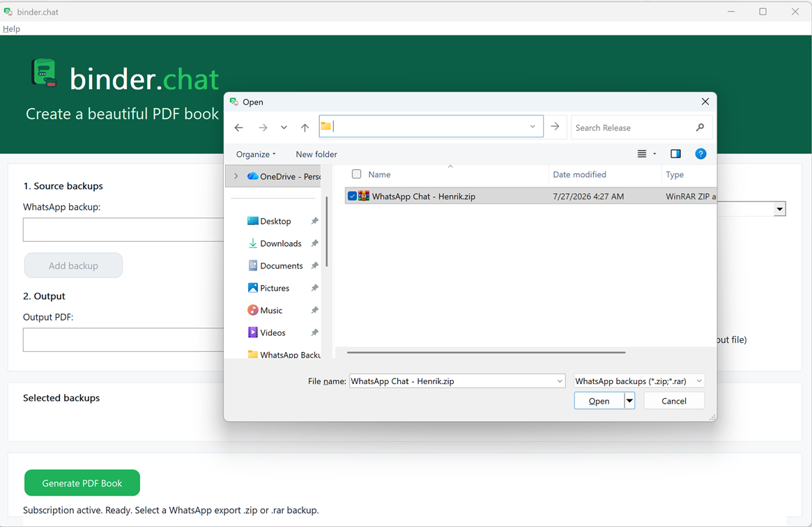
Task: Click the folder icon in the address bar
Action: point(325,125)
